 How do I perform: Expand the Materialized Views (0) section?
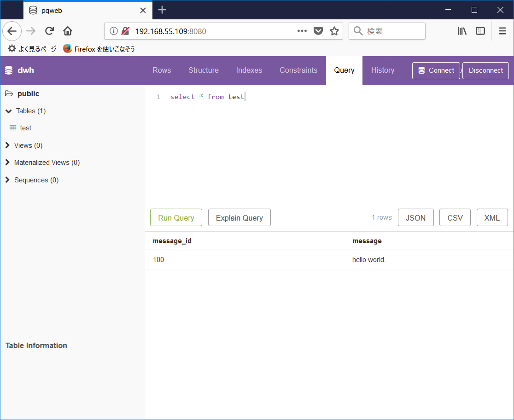(7, 163)
